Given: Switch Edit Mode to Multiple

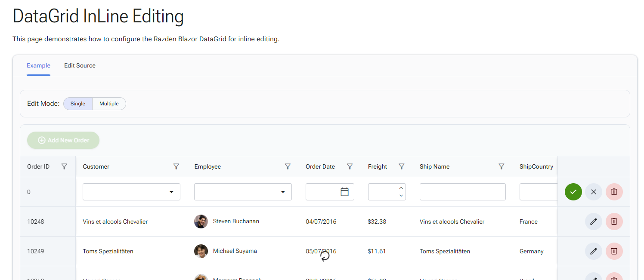Looking at the screenshot, I should point(109,103).
